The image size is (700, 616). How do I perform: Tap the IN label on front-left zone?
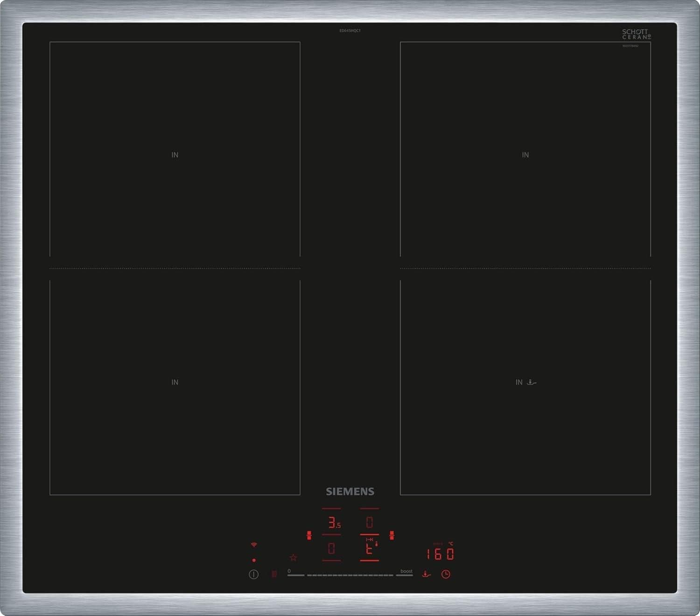pyautogui.click(x=175, y=382)
